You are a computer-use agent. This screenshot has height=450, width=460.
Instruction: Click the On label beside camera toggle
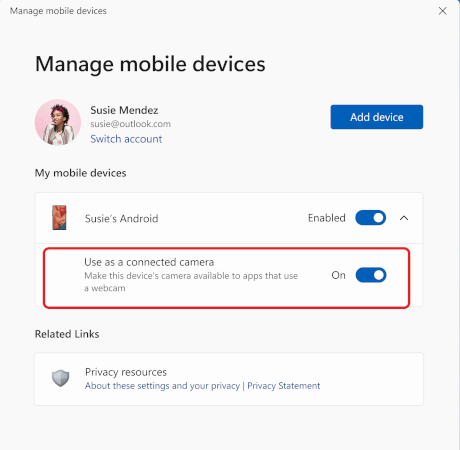pos(338,275)
